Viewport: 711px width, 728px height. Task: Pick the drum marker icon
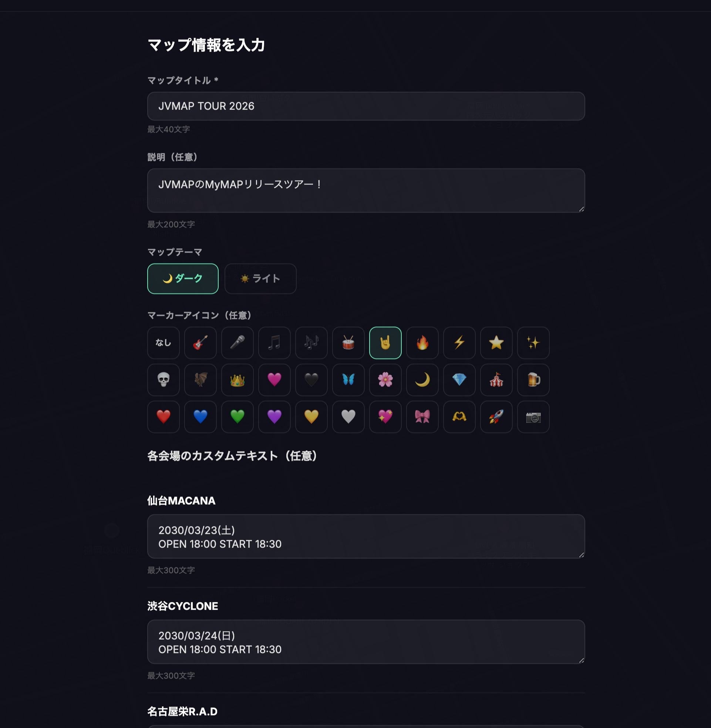(x=348, y=343)
